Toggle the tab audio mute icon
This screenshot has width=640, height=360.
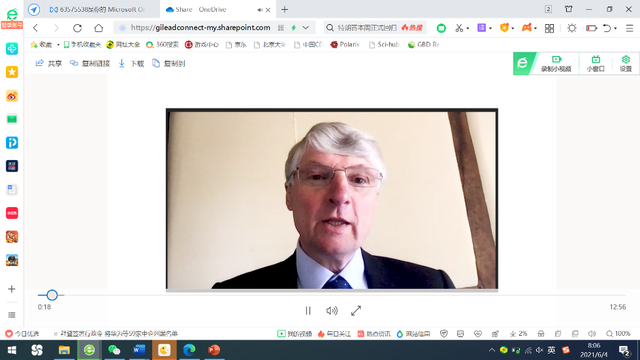260,10
